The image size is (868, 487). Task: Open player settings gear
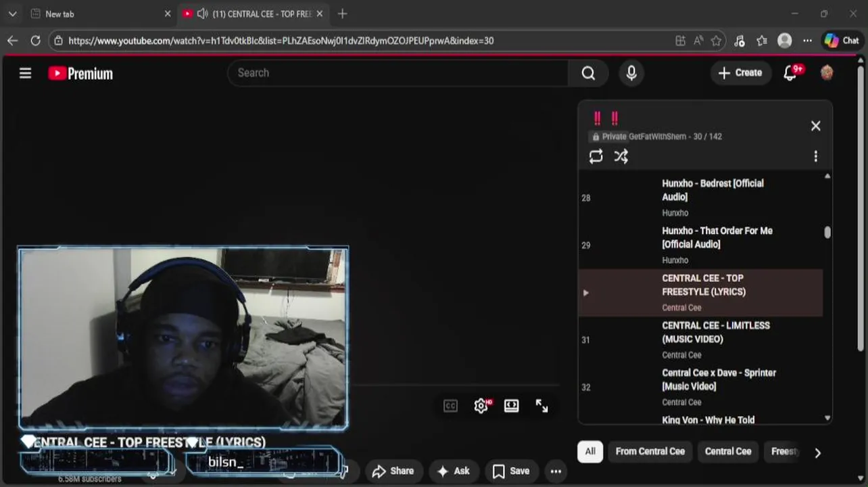pyautogui.click(x=481, y=406)
